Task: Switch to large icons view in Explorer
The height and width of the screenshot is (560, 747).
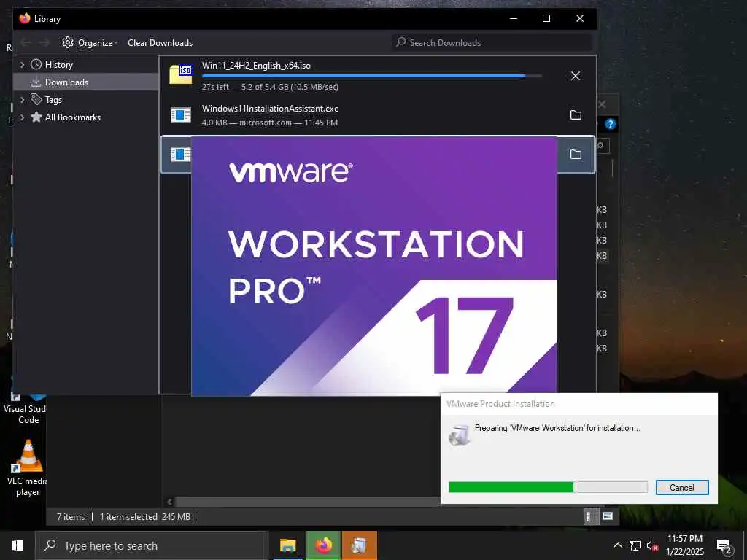Action: (x=608, y=516)
